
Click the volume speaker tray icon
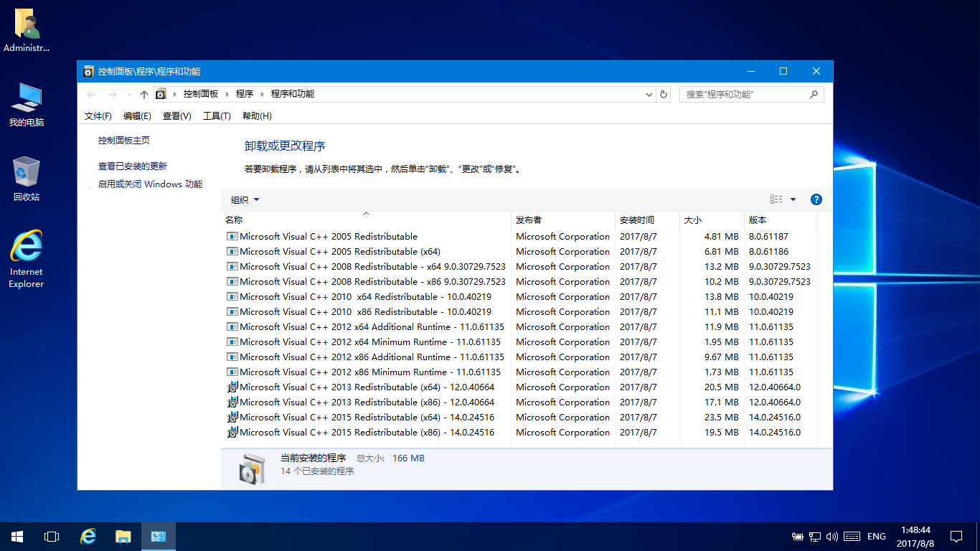[832, 536]
